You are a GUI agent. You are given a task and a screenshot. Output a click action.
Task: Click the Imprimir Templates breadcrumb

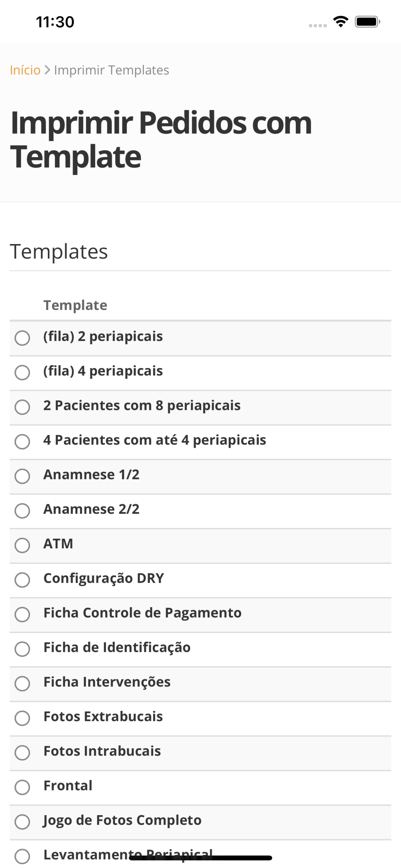point(111,70)
